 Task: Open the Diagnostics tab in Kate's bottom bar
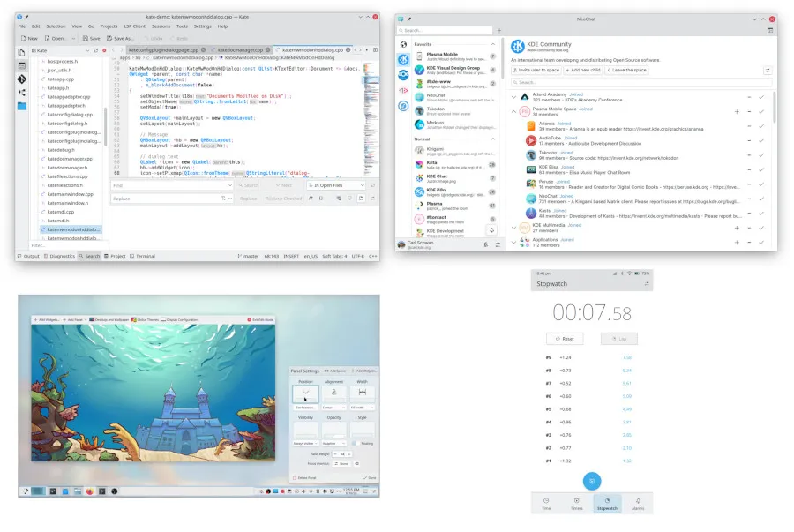click(x=59, y=256)
